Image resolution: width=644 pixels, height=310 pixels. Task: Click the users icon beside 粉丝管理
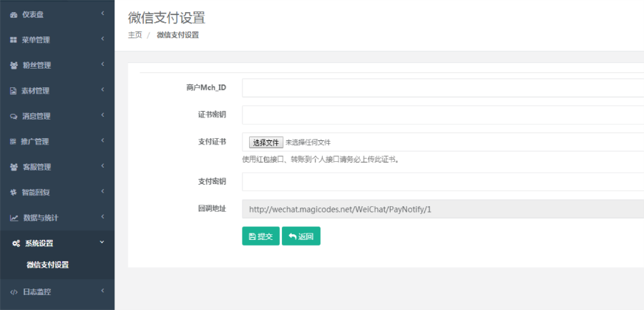(14, 66)
